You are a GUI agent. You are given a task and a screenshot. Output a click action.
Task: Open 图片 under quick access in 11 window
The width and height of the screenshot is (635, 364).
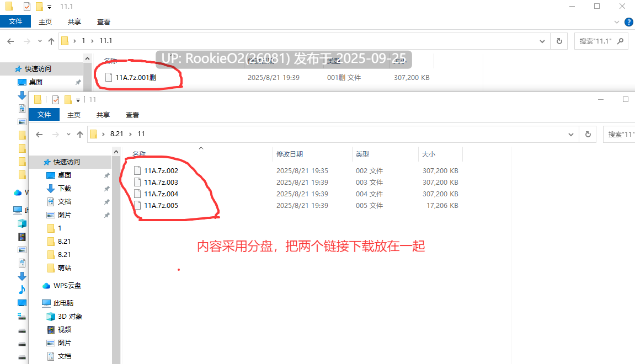(x=65, y=215)
